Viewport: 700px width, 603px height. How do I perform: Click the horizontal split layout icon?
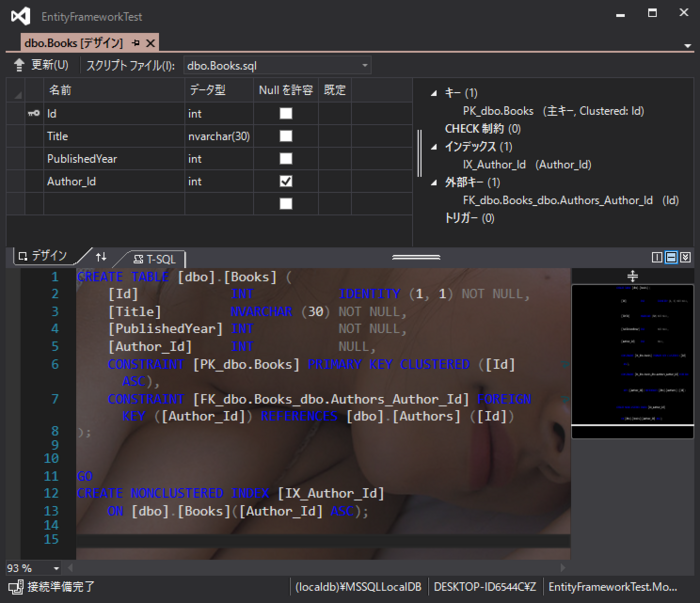pos(671,257)
